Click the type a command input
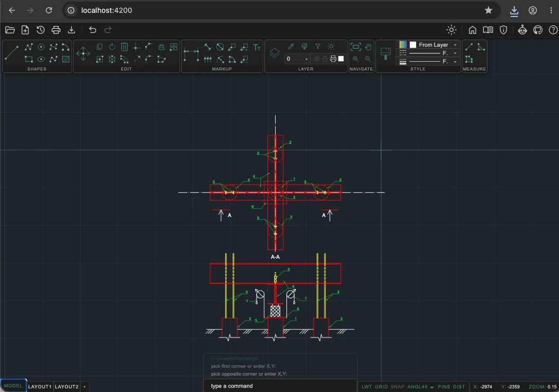Screen dimensions: 559x392 point(280,386)
